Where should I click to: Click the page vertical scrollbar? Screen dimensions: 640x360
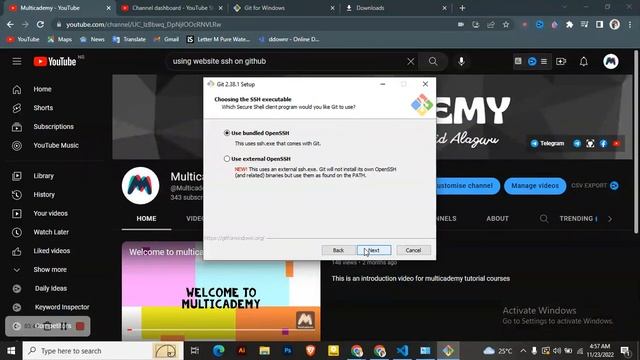[x=636, y=142]
